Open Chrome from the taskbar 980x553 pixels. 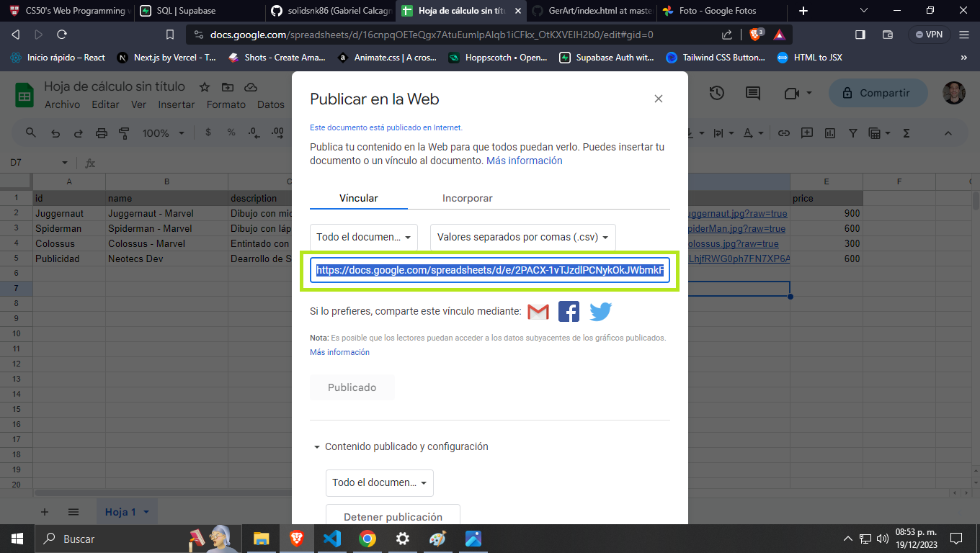(x=367, y=538)
